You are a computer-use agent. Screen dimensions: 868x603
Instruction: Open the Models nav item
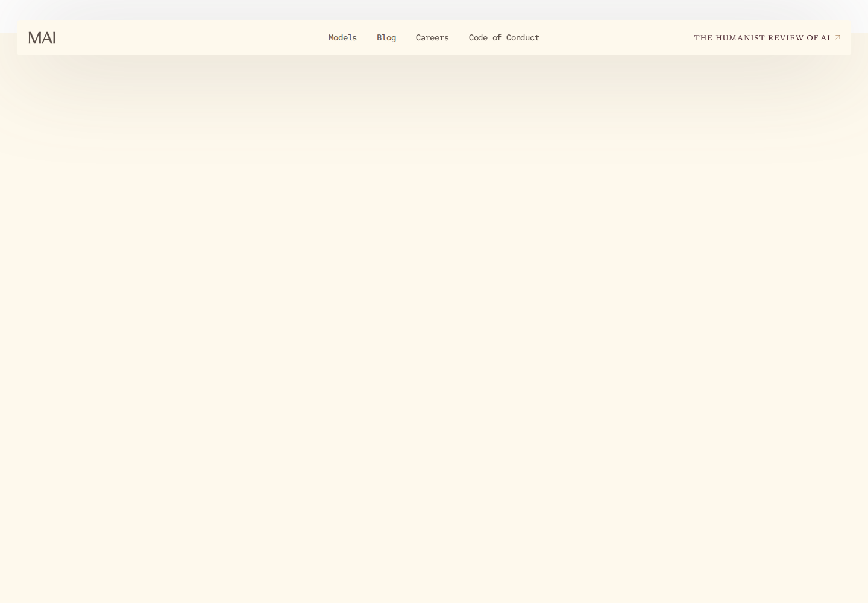coord(342,37)
